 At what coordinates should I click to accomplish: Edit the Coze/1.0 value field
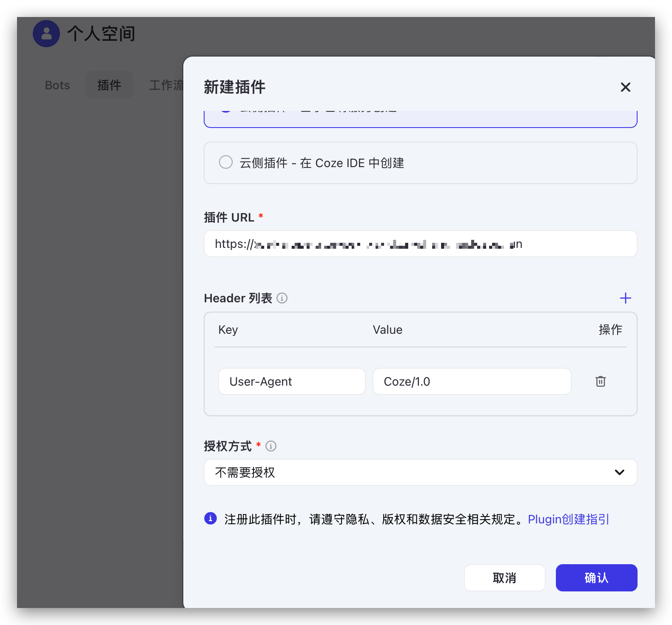[472, 381]
